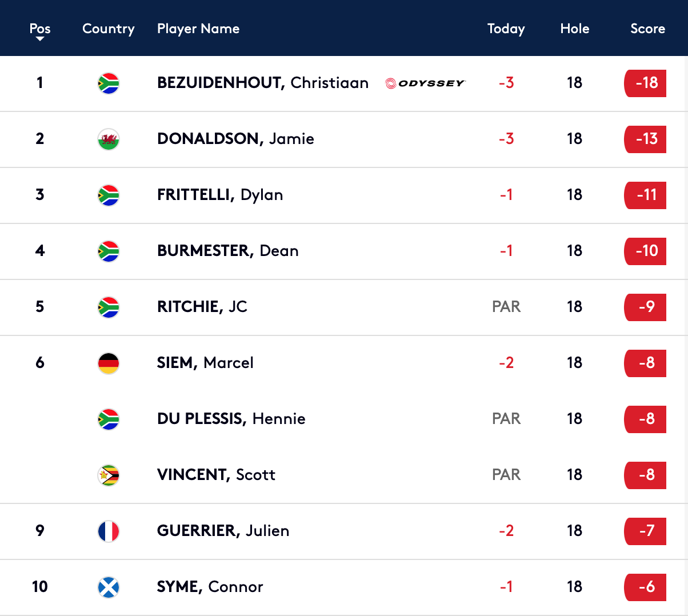Sort by the Player Name column header

pyautogui.click(x=198, y=29)
